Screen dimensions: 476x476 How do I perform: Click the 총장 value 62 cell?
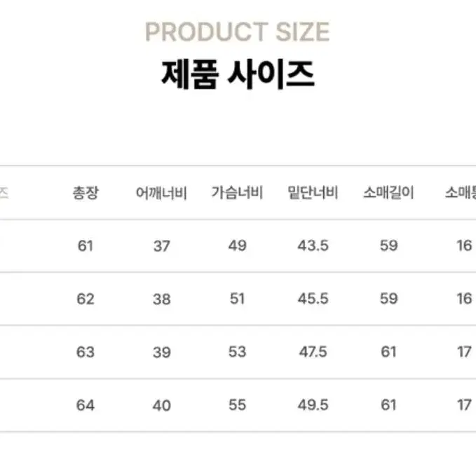(86, 299)
